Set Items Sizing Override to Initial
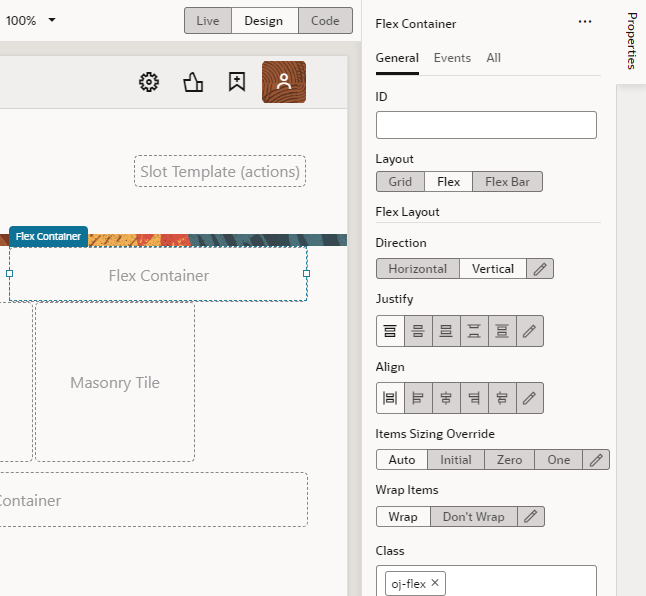This screenshot has height=596, width=646. tap(456, 460)
